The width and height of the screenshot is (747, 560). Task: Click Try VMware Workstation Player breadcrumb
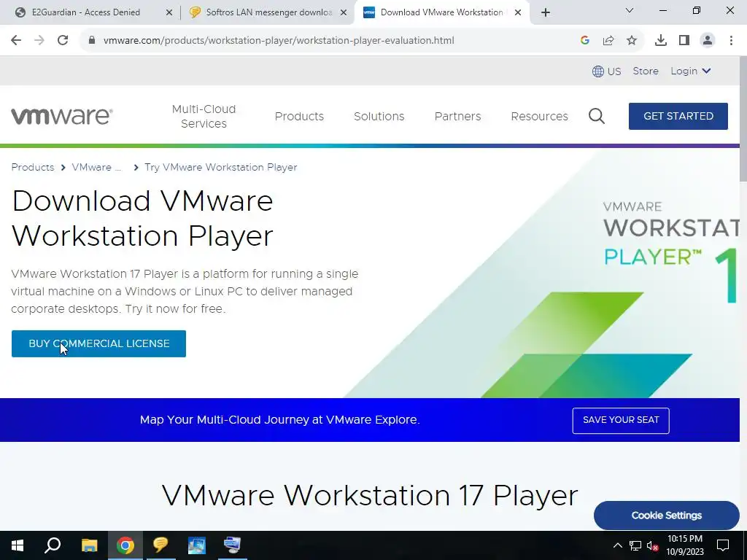pos(221,167)
